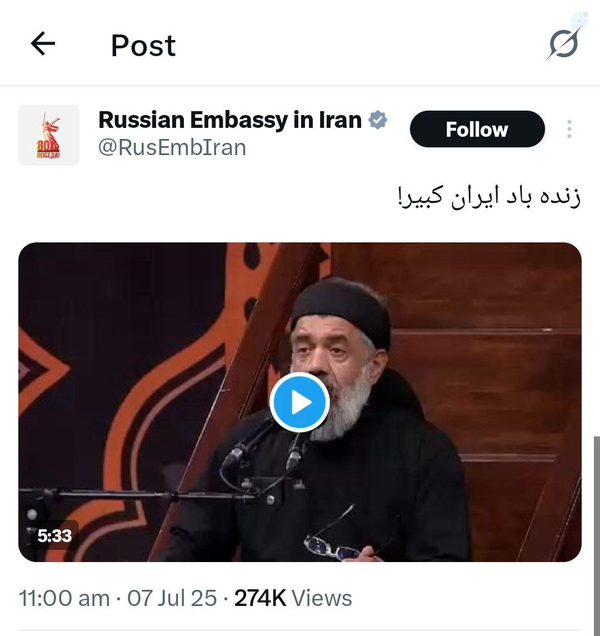Click the blue verified badge
600x636 pixels.
(378, 120)
